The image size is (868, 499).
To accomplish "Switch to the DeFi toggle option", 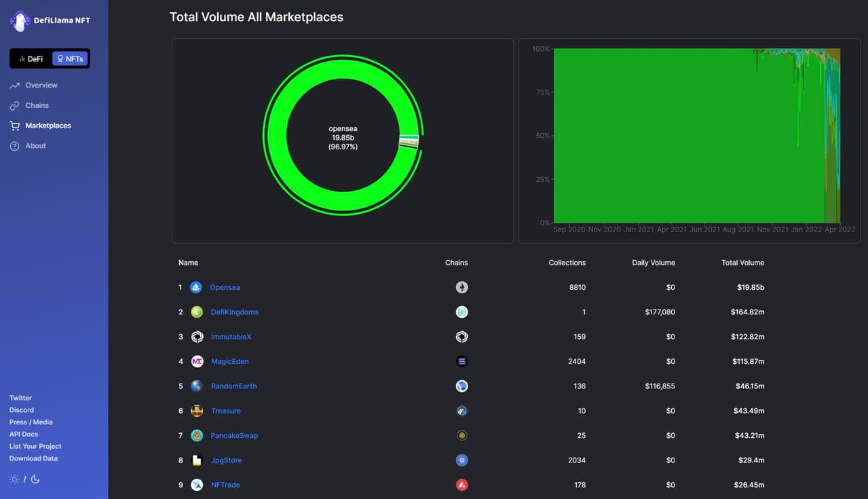I will (31, 59).
